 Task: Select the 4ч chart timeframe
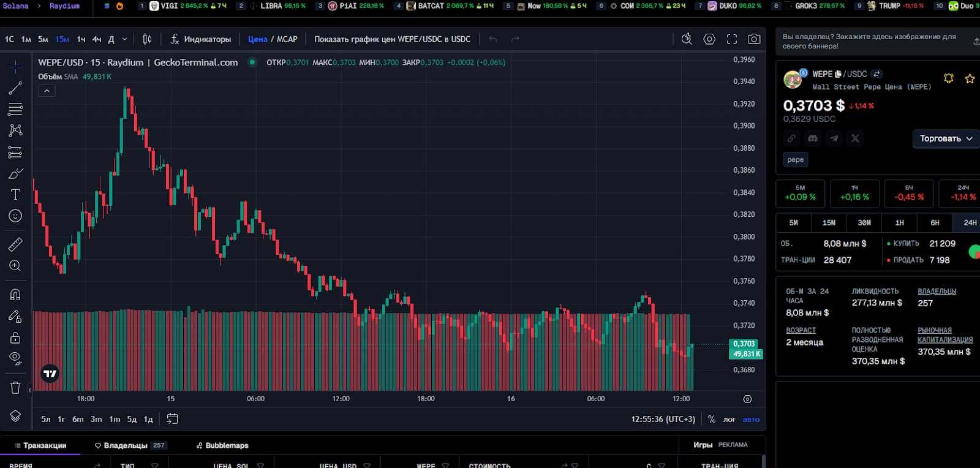pyautogui.click(x=97, y=39)
